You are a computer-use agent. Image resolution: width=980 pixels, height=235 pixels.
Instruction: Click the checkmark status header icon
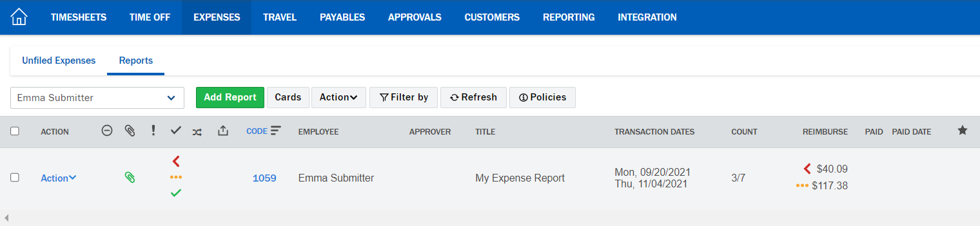click(x=175, y=131)
